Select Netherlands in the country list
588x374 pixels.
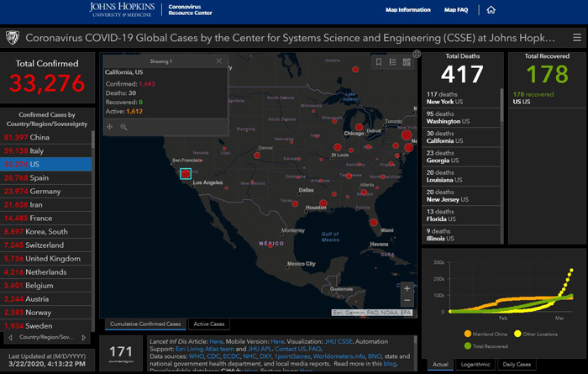click(x=45, y=272)
